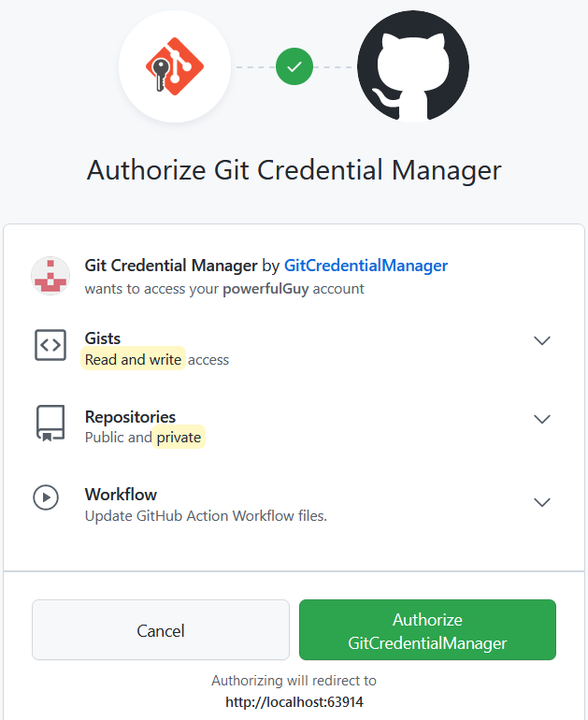The image size is (588, 720).
Task: Click the Workflow play circle icon
Action: click(x=46, y=497)
